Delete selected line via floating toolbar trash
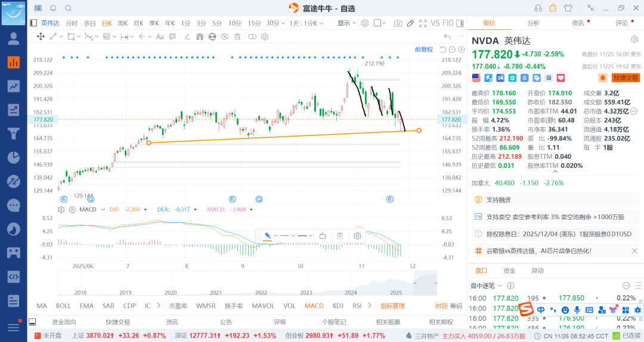 pyautogui.click(x=340, y=236)
